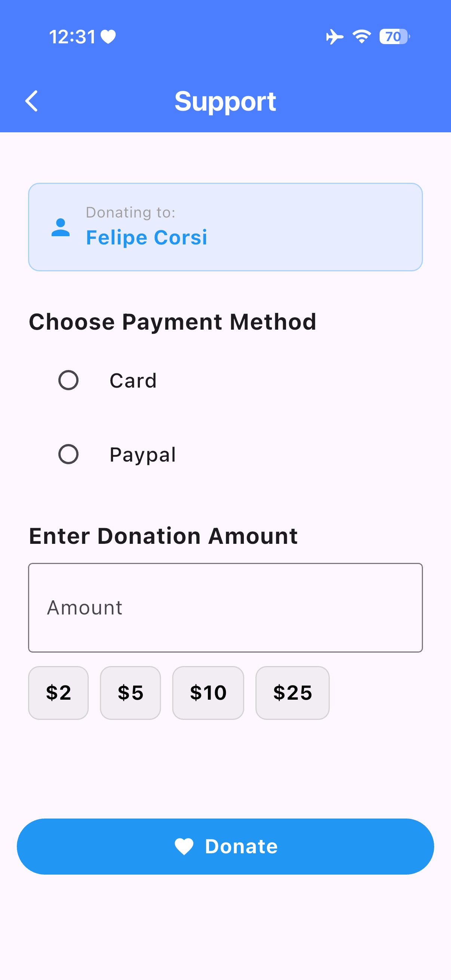This screenshot has height=980, width=451.
Task: Select the Card radio button
Action: pos(68,380)
